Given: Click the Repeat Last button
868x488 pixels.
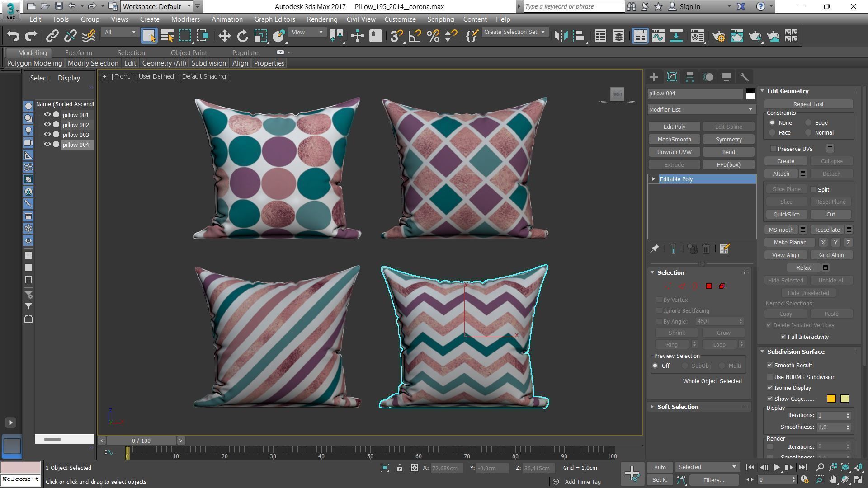Looking at the screenshot, I should pyautogui.click(x=808, y=104).
